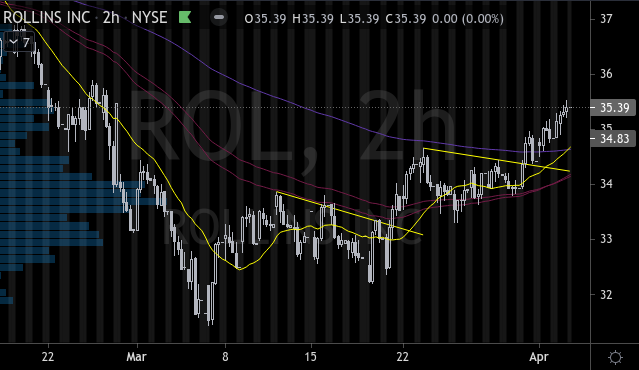
Task: Click the Apr date label on time axis
Action: tap(539, 357)
